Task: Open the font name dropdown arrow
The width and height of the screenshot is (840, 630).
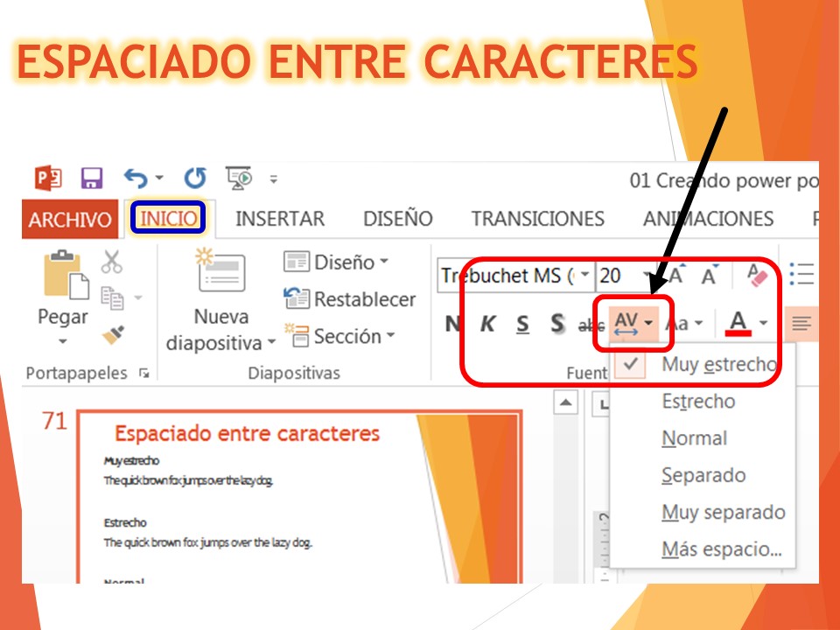Action: click(585, 275)
